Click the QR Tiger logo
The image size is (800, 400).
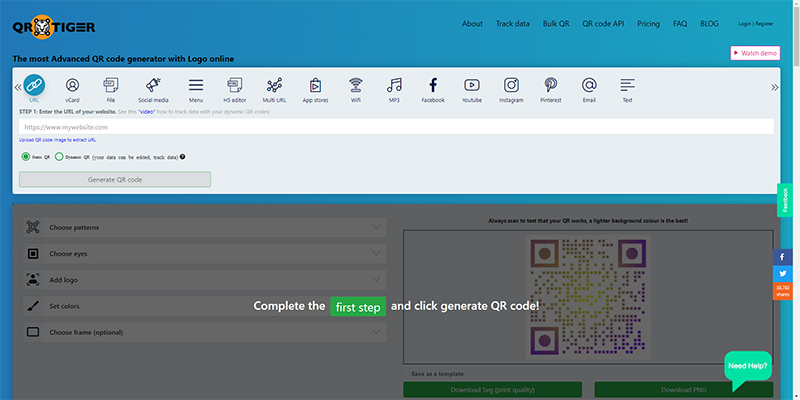pos(54,27)
